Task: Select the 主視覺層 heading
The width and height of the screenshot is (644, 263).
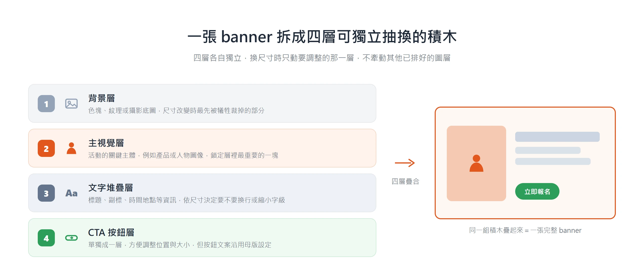Action: pos(106,143)
